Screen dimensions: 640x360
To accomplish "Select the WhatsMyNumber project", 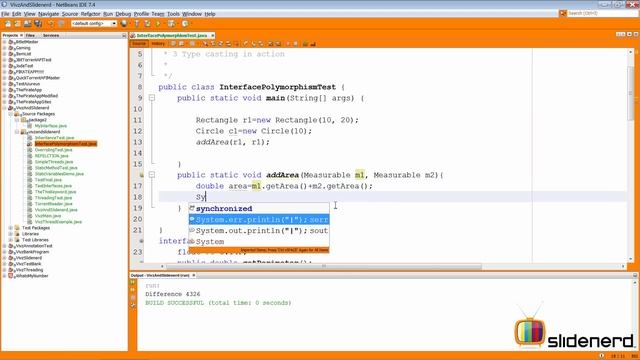I will (32, 276).
